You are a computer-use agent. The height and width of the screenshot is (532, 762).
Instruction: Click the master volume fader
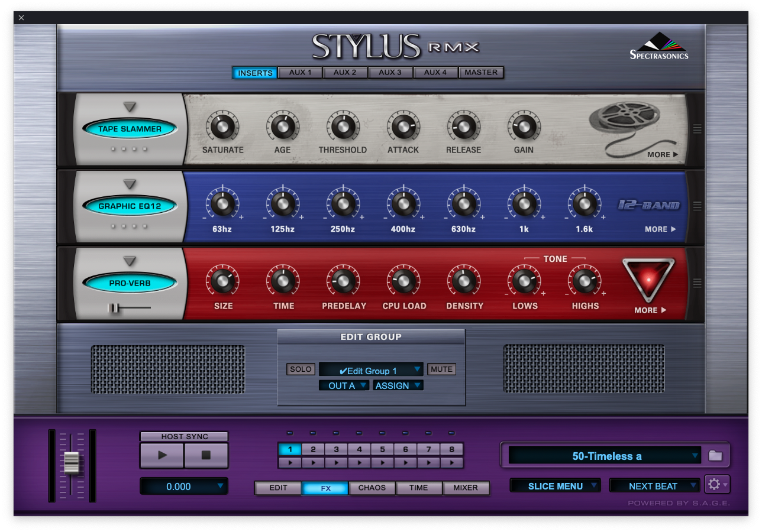point(72,463)
